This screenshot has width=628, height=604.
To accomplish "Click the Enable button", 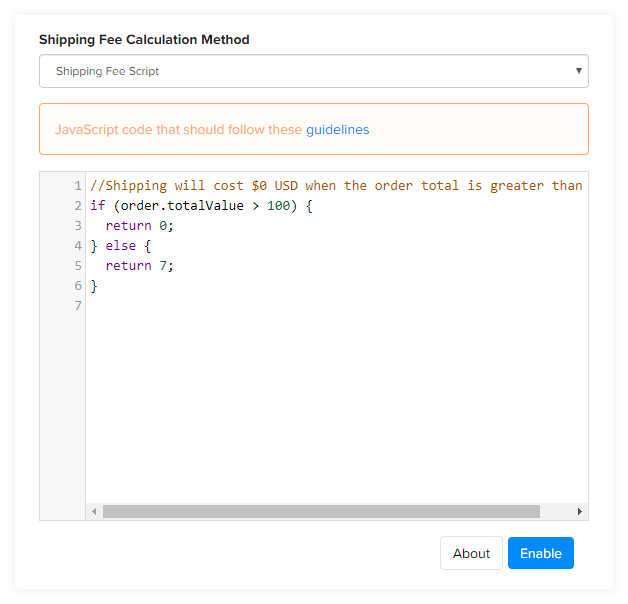I will pyautogui.click(x=541, y=553).
